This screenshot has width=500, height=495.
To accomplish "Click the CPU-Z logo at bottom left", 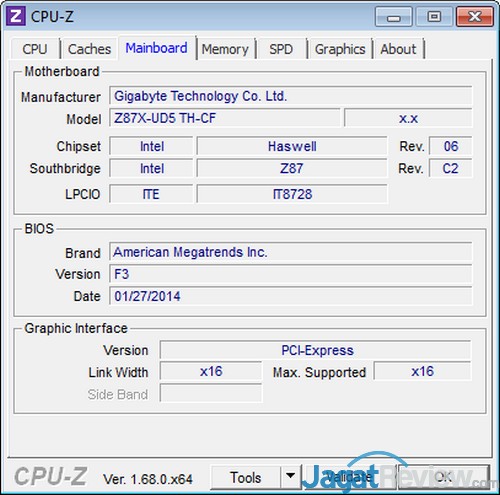I will click(51, 476).
